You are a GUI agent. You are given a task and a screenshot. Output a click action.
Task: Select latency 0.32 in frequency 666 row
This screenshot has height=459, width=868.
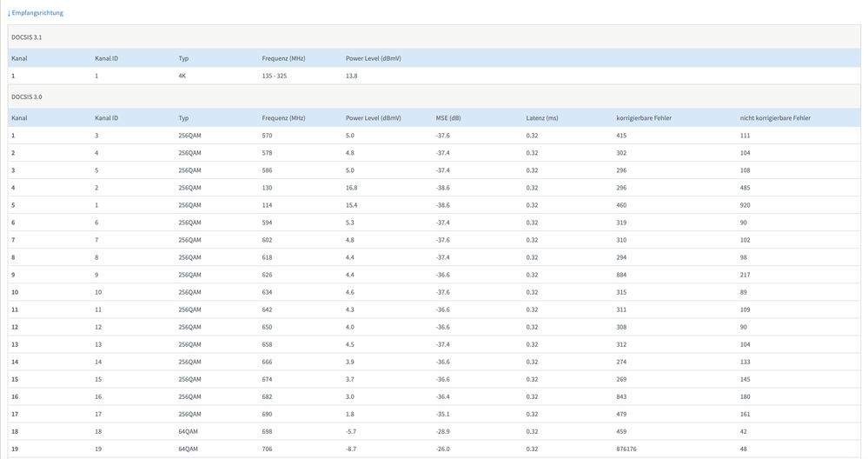pos(532,363)
